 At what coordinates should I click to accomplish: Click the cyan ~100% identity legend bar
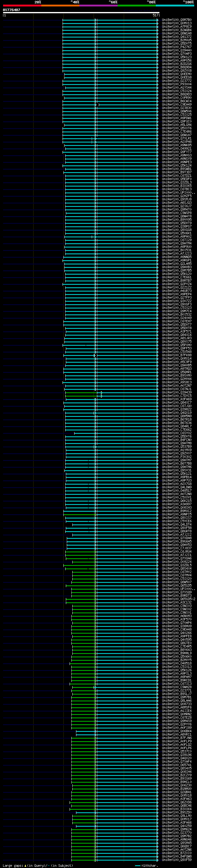pos(175,6)
